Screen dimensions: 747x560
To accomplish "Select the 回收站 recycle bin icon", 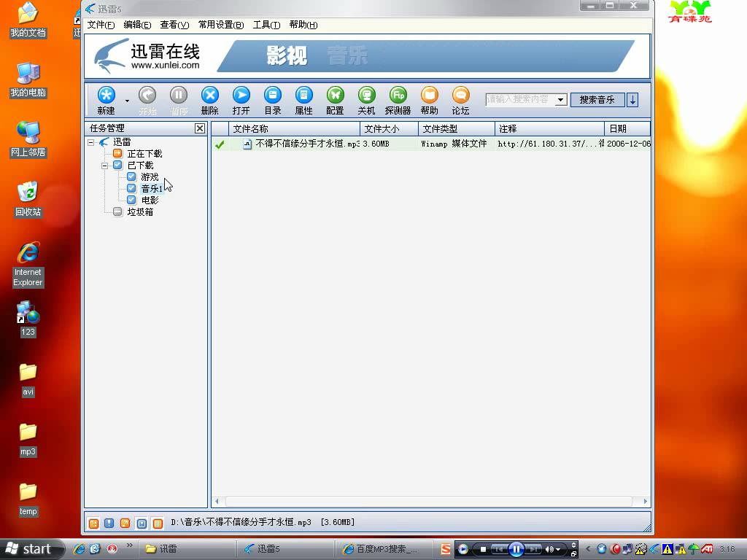I will pos(28,200).
